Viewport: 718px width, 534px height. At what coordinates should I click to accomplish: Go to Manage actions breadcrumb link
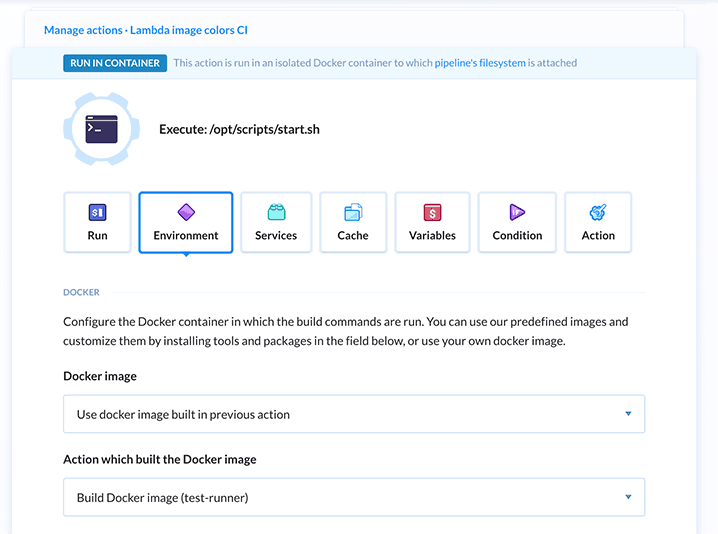click(82, 31)
